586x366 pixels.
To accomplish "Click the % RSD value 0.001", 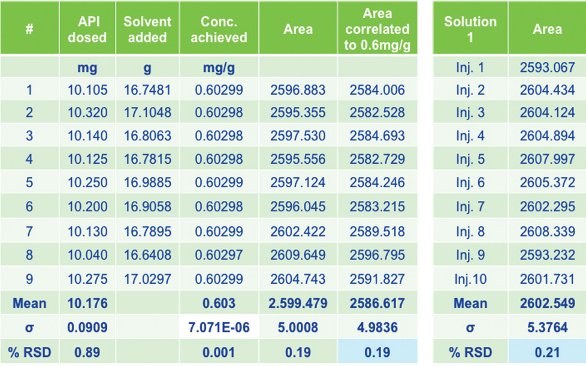I will (x=219, y=352).
